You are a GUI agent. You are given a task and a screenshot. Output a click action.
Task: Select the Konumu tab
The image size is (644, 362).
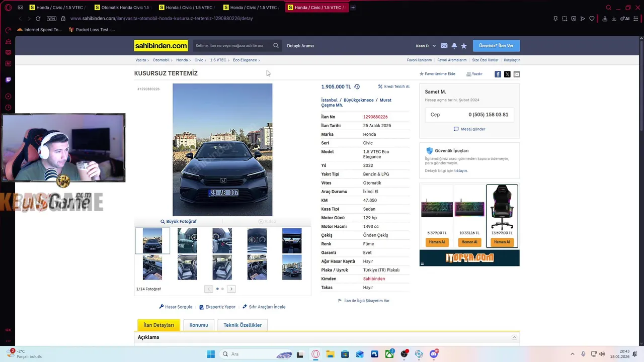(199, 325)
